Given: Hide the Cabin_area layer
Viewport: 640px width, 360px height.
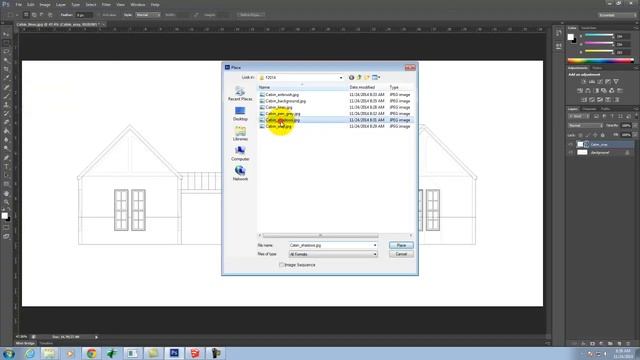Looking at the screenshot, I should pos(571,144).
